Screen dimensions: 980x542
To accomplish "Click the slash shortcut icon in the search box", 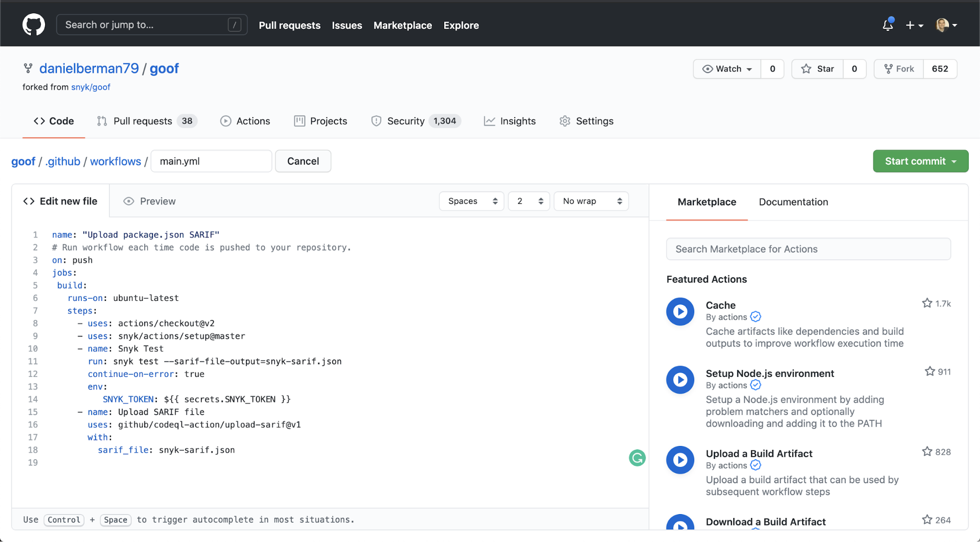I will coord(234,25).
